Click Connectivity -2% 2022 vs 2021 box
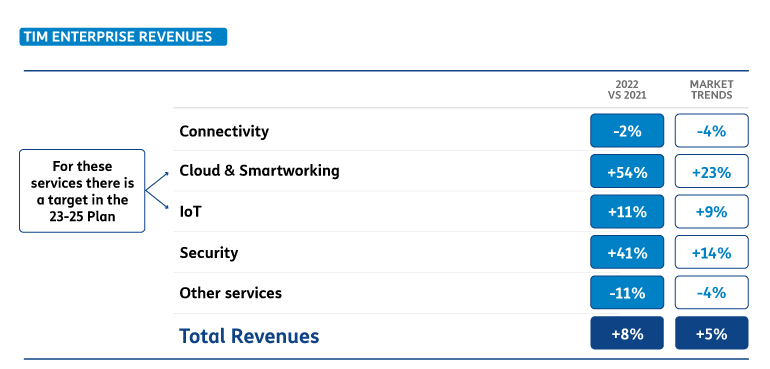Image resolution: width=770 pixels, height=369 pixels. (627, 131)
